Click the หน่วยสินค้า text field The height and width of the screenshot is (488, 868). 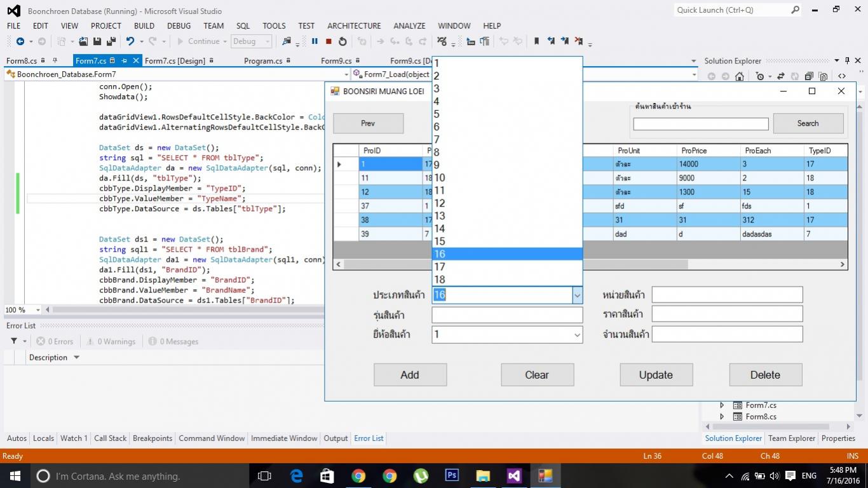tap(727, 295)
